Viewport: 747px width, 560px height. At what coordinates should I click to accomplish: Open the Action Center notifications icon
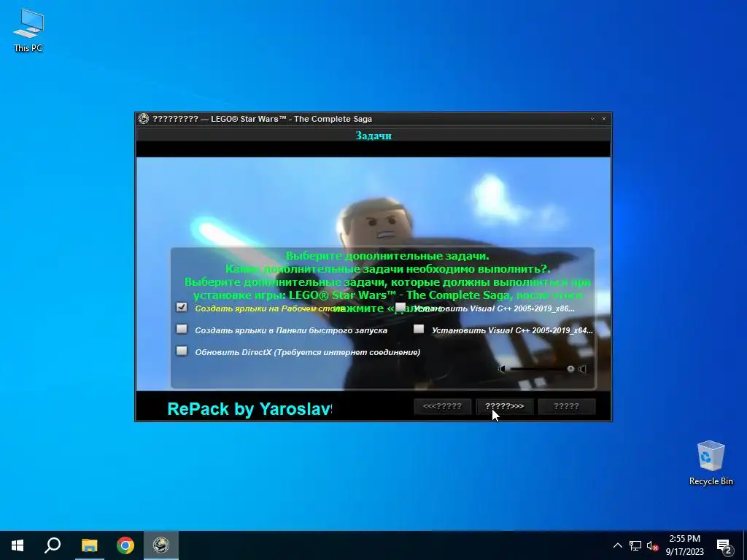click(724, 547)
